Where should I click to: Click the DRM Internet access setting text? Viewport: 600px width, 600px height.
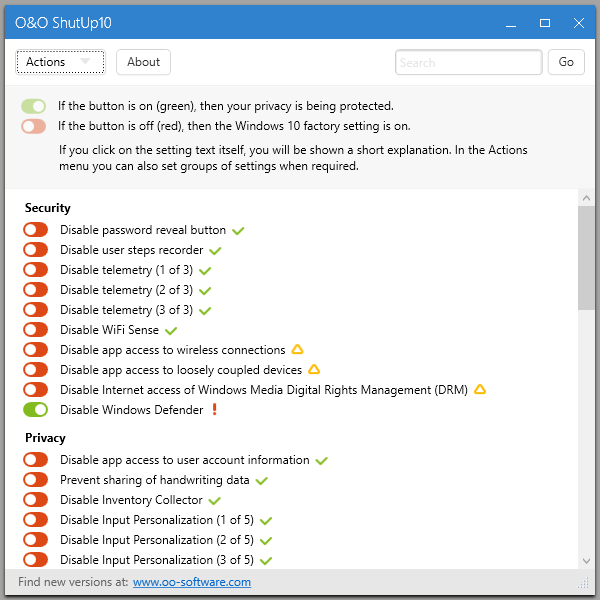(264, 390)
